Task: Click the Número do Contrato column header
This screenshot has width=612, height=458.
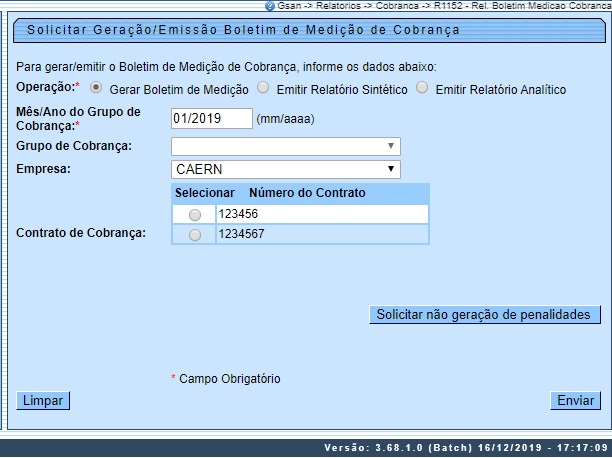Action: 307,192
